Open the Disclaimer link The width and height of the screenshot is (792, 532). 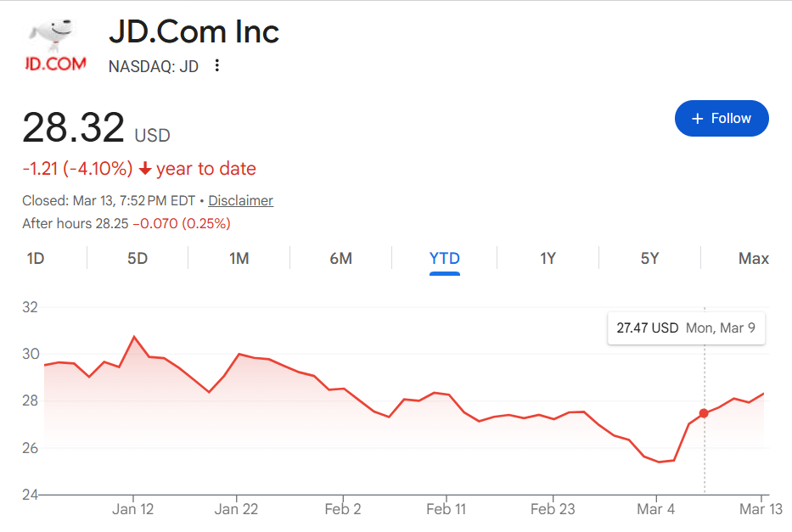[x=240, y=201]
